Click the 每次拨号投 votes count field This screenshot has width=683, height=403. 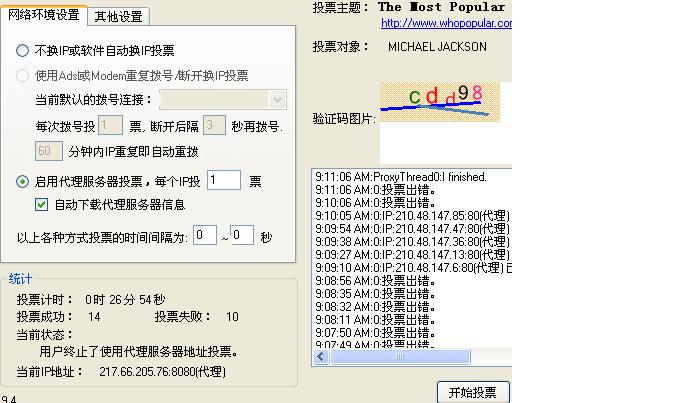click(x=110, y=126)
